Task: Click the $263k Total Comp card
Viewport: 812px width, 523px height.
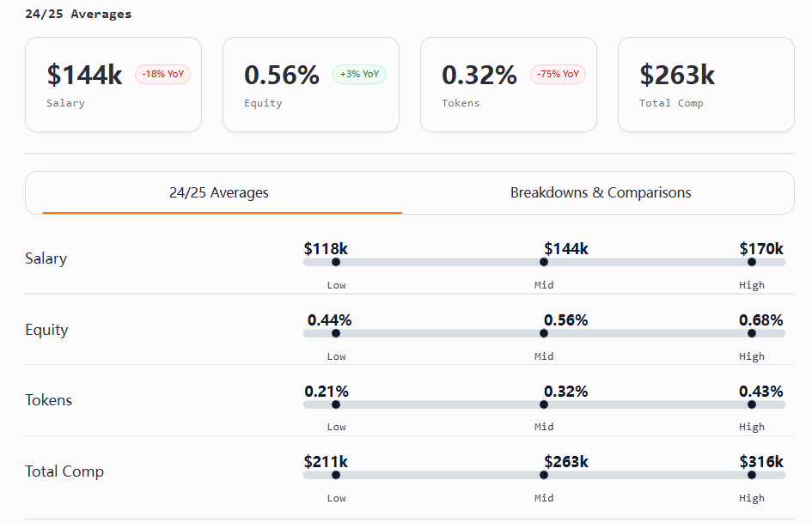Action: (706, 85)
